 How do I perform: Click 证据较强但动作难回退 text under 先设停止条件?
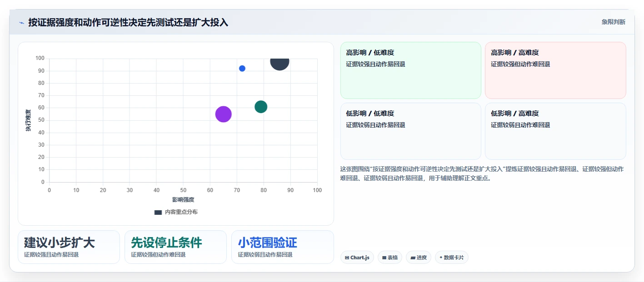click(x=158, y=255)
